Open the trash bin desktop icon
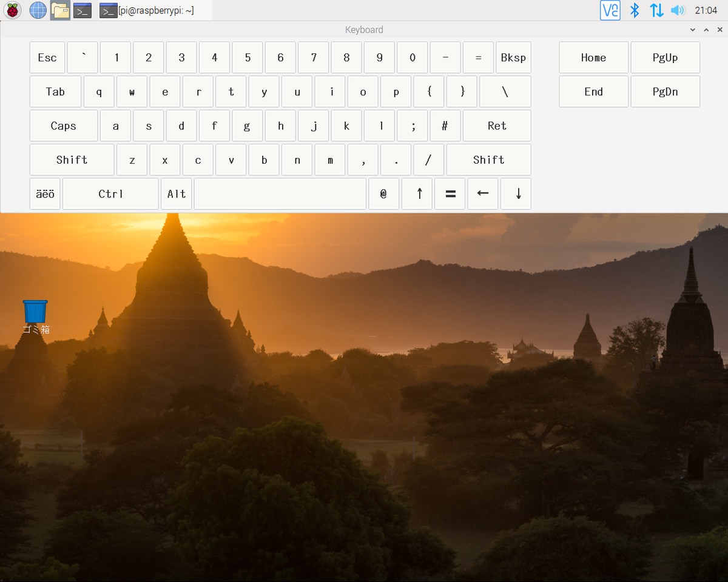The image size is (728, 582). (35, 317)
